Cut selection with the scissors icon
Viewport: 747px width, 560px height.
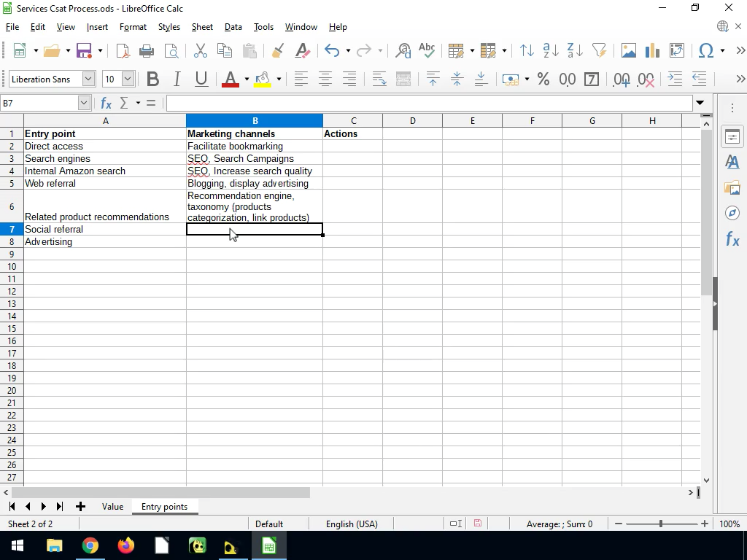pyautogui.click(x=201, y=50)
